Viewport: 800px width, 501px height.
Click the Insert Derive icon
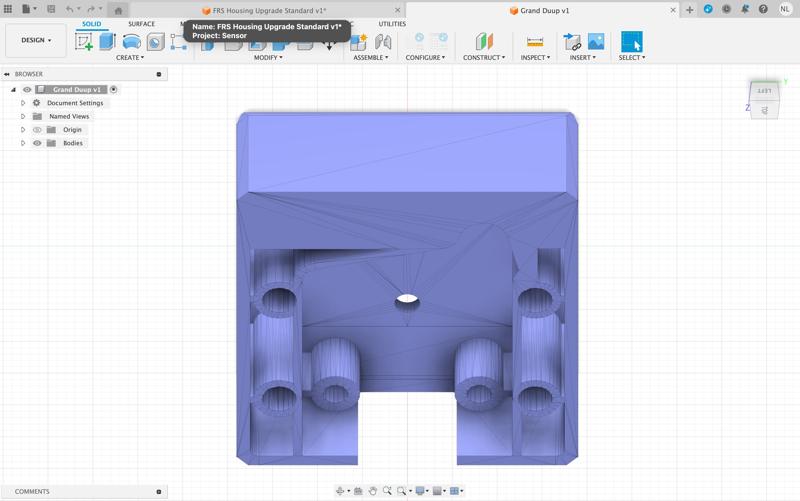572,42
